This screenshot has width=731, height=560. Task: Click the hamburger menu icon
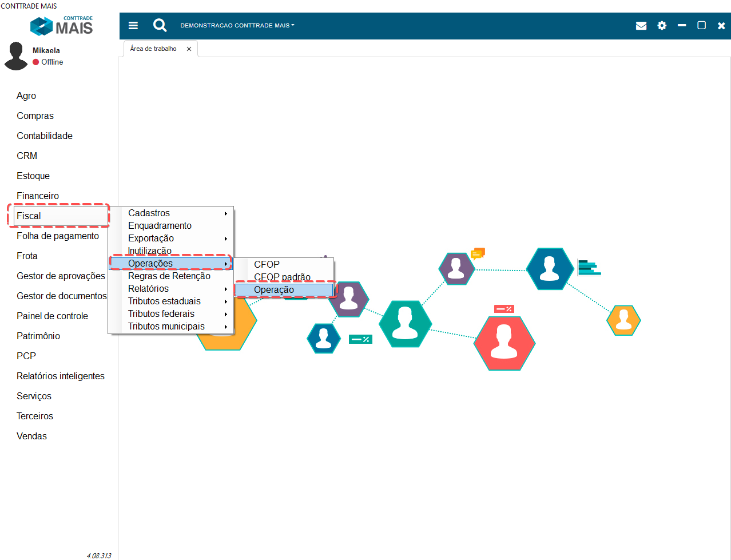click(x=133, y=26)
